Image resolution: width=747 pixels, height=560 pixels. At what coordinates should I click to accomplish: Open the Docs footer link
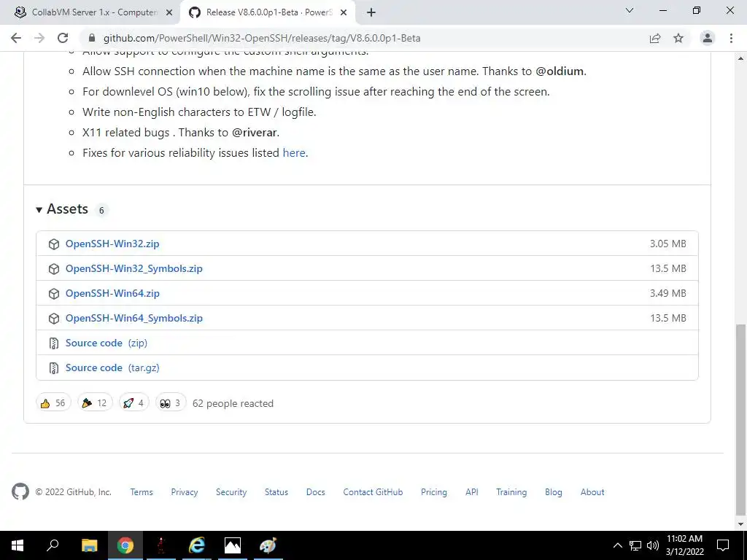(x=315, y=492)
